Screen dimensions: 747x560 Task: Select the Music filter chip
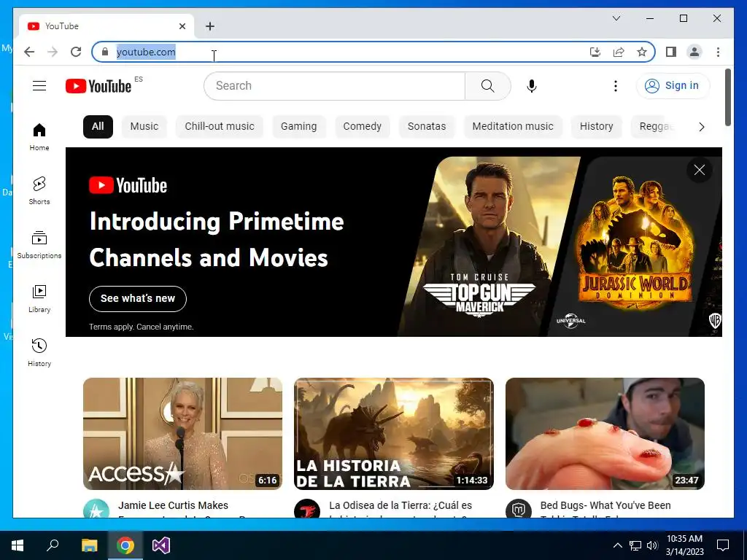pos(144,127)
